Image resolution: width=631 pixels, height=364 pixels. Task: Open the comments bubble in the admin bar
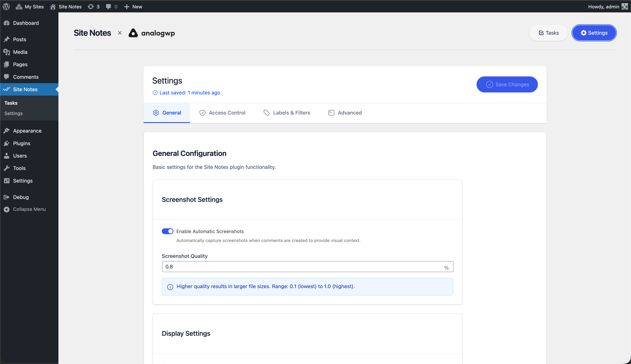click(109, 7)
